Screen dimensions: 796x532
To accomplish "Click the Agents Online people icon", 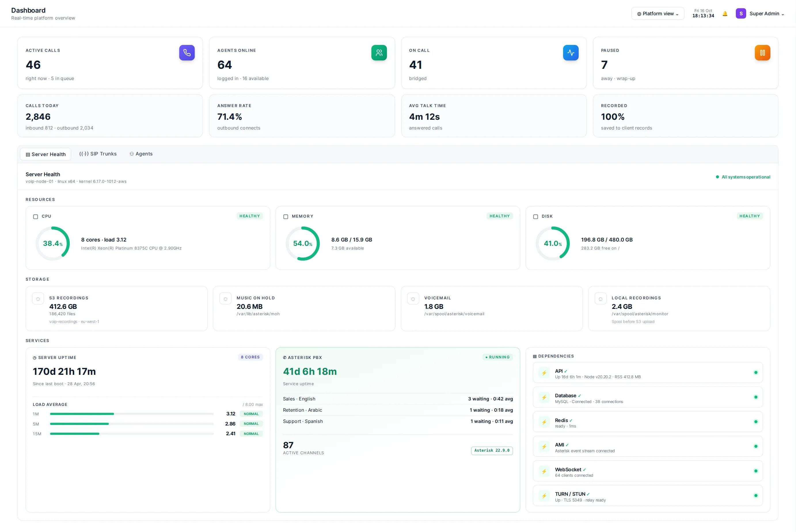I will [x=379, y=53].
